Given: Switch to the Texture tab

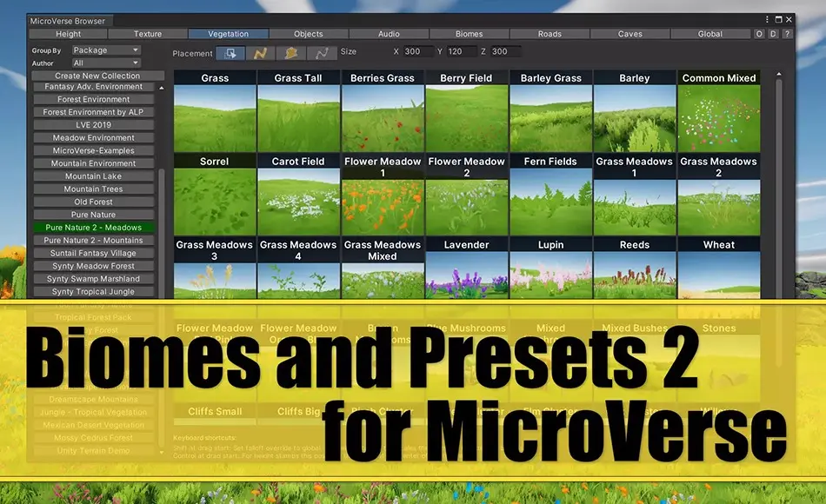Looking at the screenshot, I should point(146,34).
